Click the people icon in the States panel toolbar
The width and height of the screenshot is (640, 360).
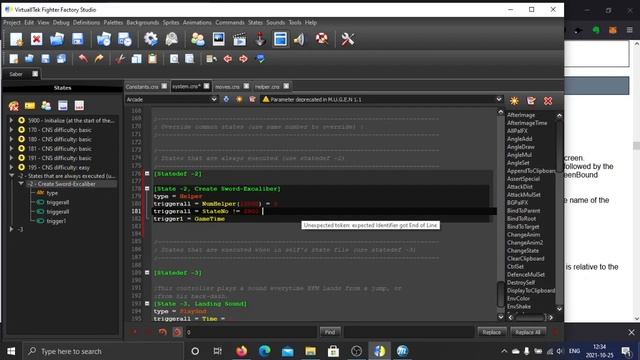46,106
